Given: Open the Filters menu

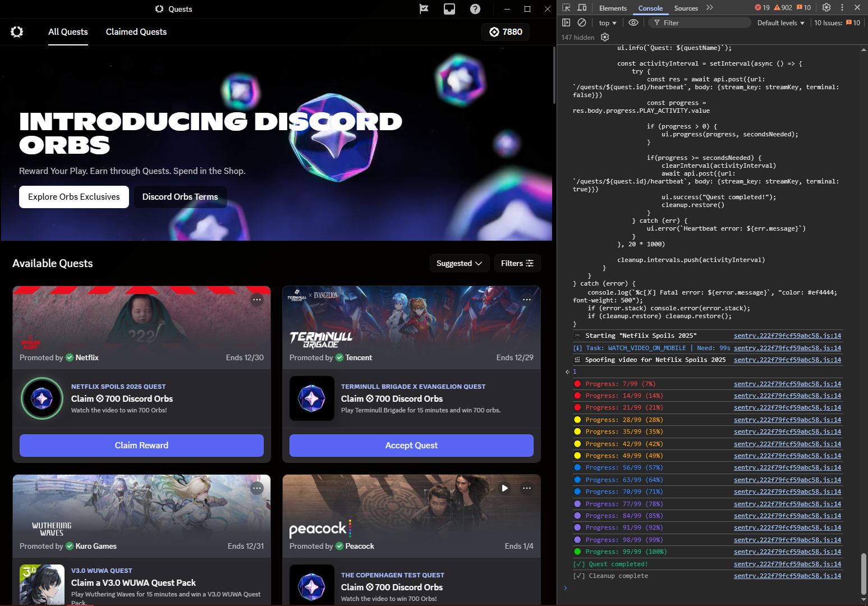Looking at the screenshot, I should point(517,263).
